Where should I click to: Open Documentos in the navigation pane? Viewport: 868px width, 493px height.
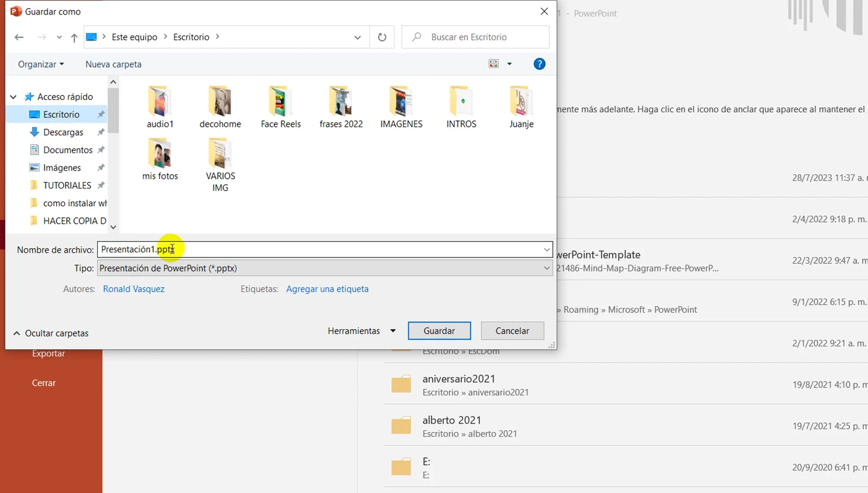67,150
